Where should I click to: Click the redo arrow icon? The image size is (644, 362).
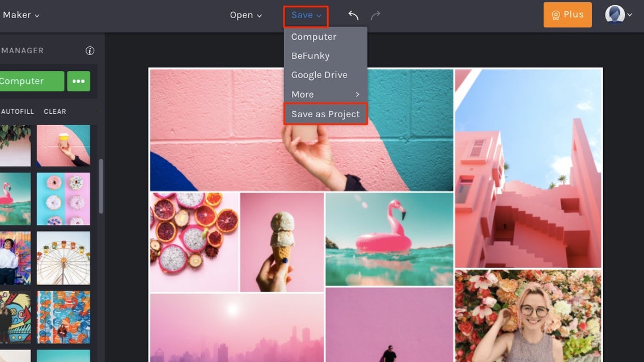pos(375,15)
